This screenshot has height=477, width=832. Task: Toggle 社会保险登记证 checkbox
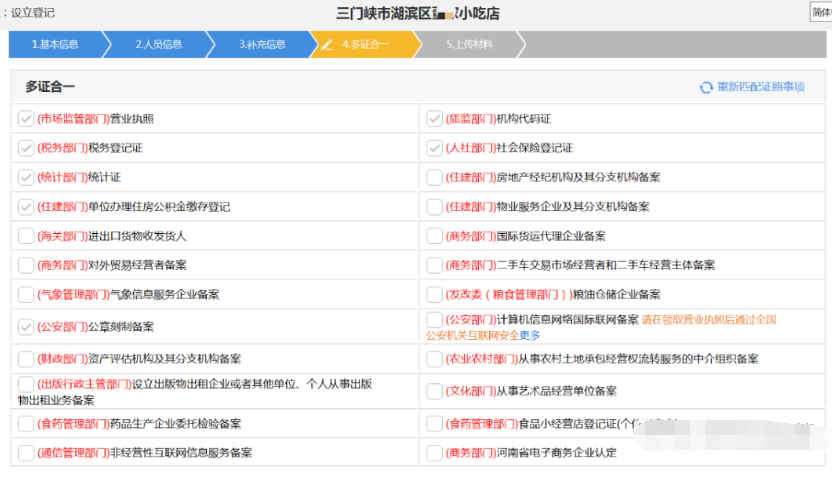434,148
